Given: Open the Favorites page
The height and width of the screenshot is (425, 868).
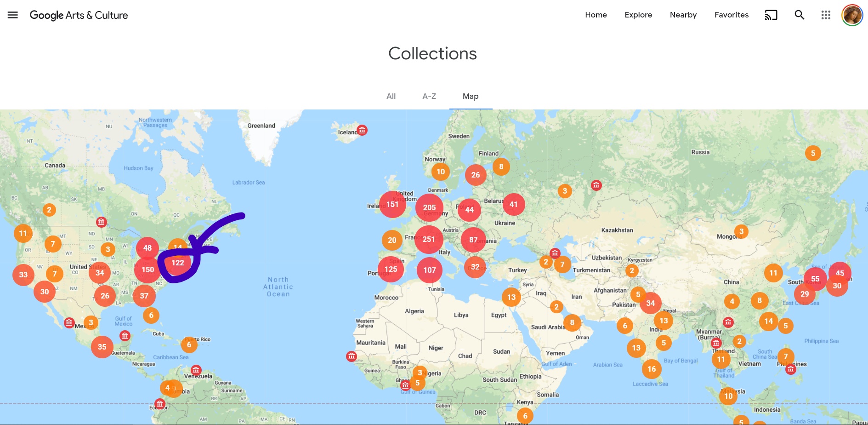Looking at the screenshot, I should (x=732, y=15).
